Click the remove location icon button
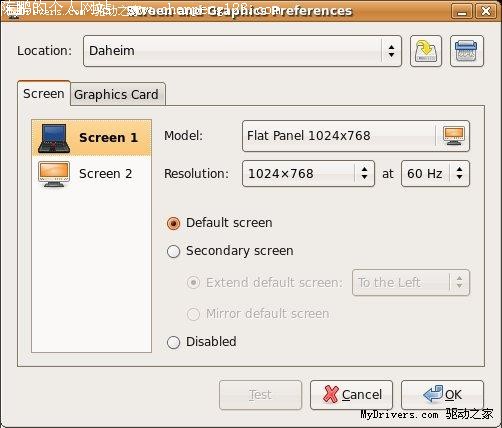 point(467,51)
